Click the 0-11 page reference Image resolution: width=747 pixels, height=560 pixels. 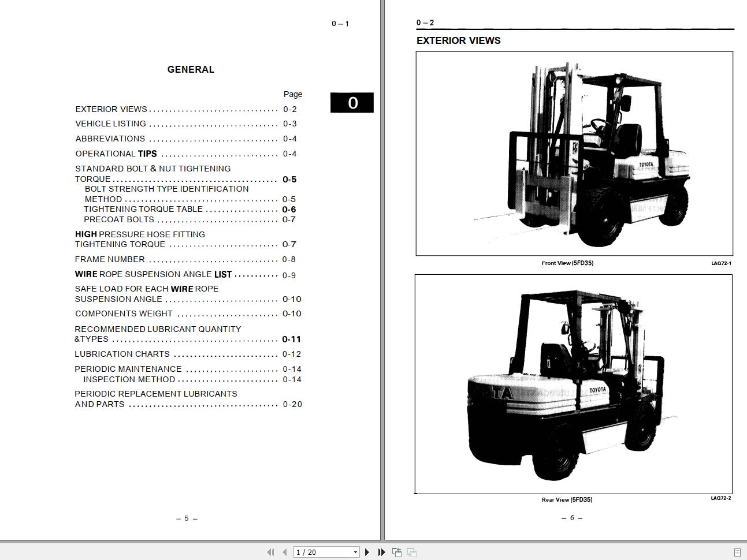292,339
